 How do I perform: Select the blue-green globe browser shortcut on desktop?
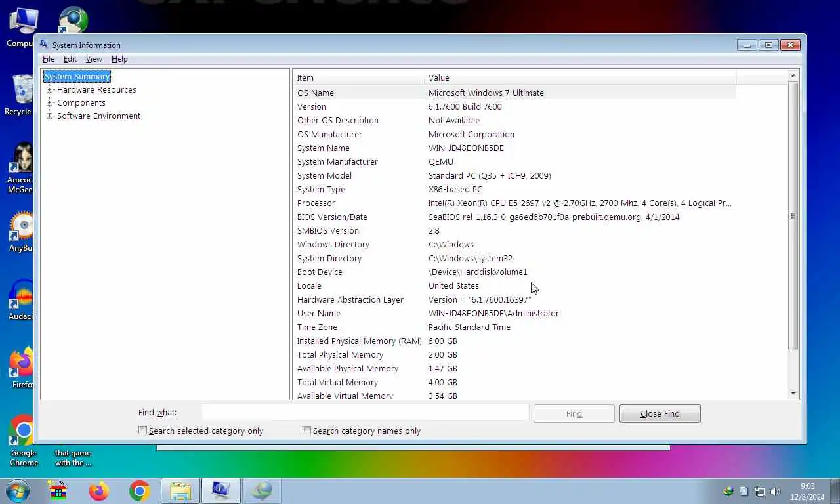72,20
